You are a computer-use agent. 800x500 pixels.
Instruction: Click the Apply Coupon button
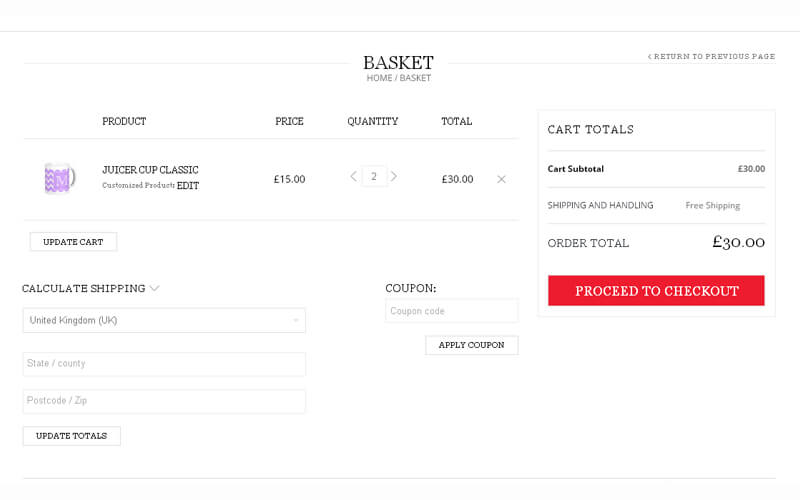tap(472, 345)
